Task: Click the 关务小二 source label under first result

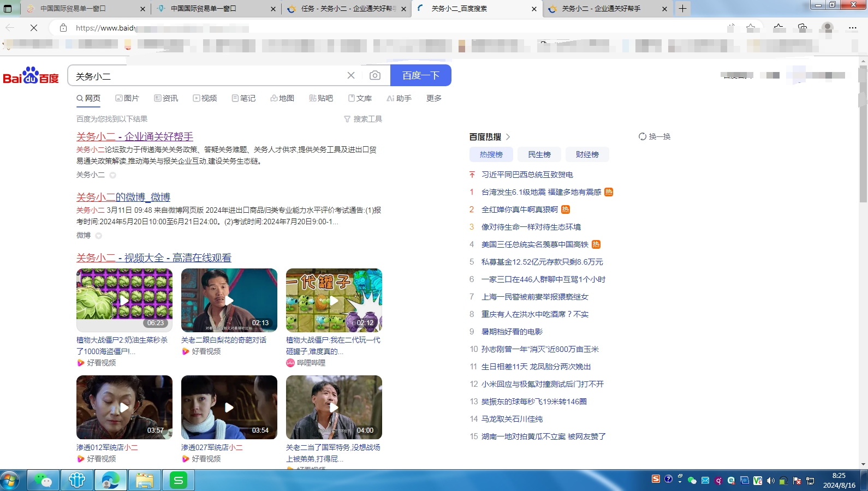Action: point(91,175)
